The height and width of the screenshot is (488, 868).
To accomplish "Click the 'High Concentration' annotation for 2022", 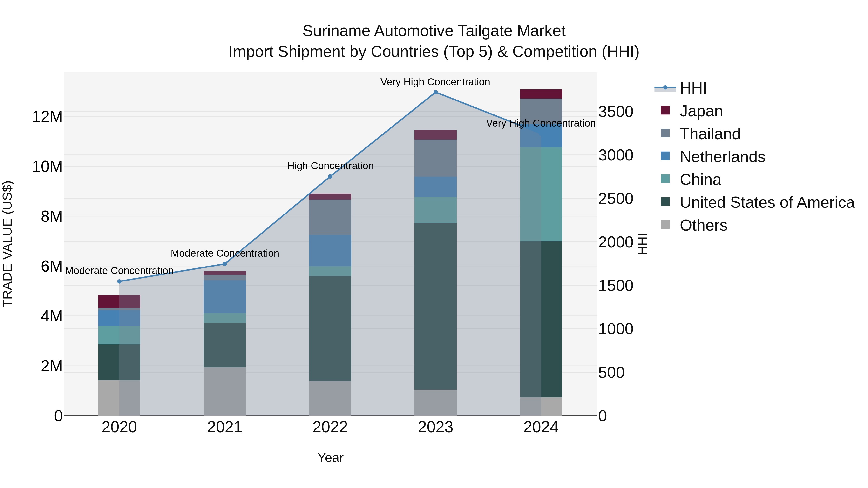I will pyautogui.click(x=330, y=166).
